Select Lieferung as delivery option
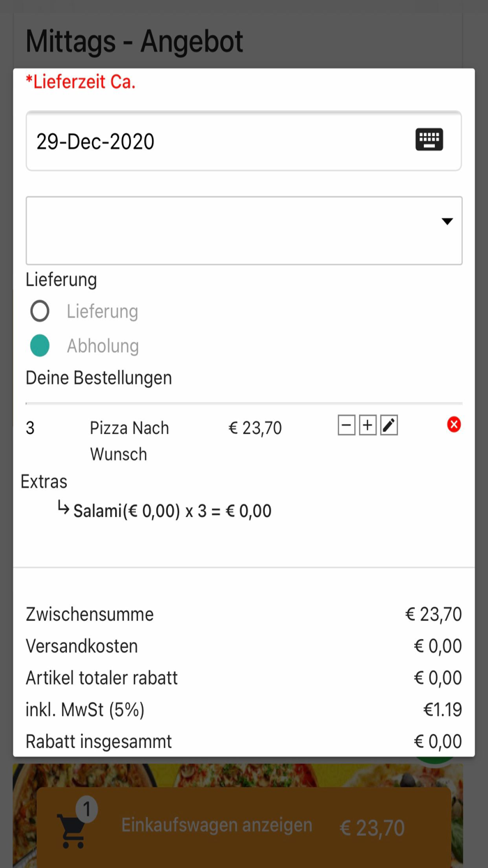Image resolution: width=488 pixels, height=868 pixels. tap(40, 310)
